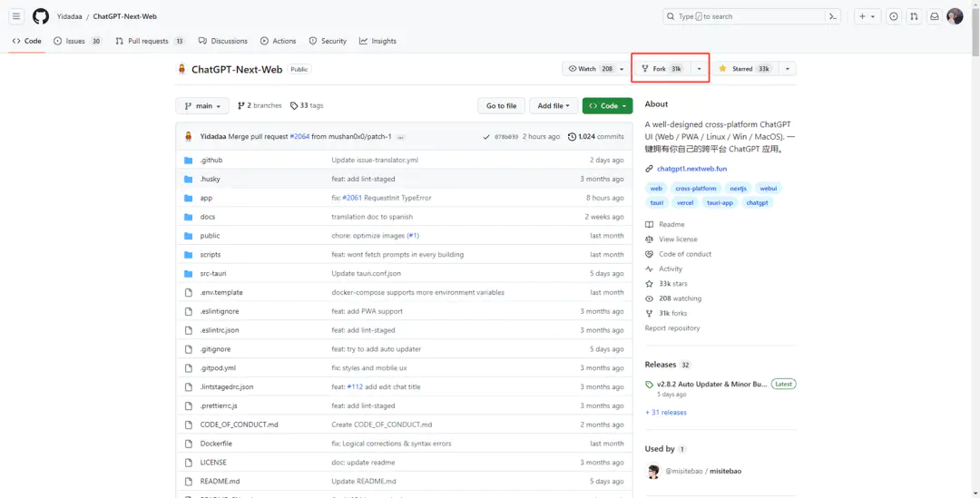The width and height of the screenshot is (980, 498).
Task: Expand the commit message ellipsis
Action: coord(400,137)
